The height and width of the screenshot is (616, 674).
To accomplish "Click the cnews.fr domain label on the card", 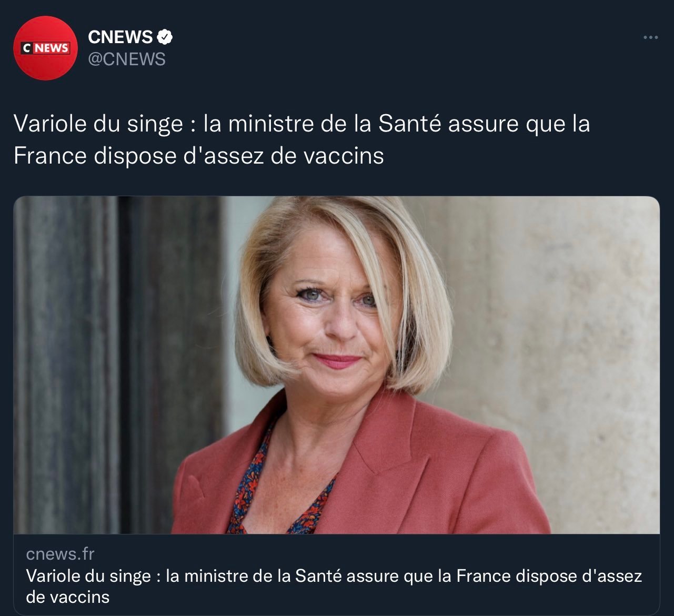I will pos(60,553).
